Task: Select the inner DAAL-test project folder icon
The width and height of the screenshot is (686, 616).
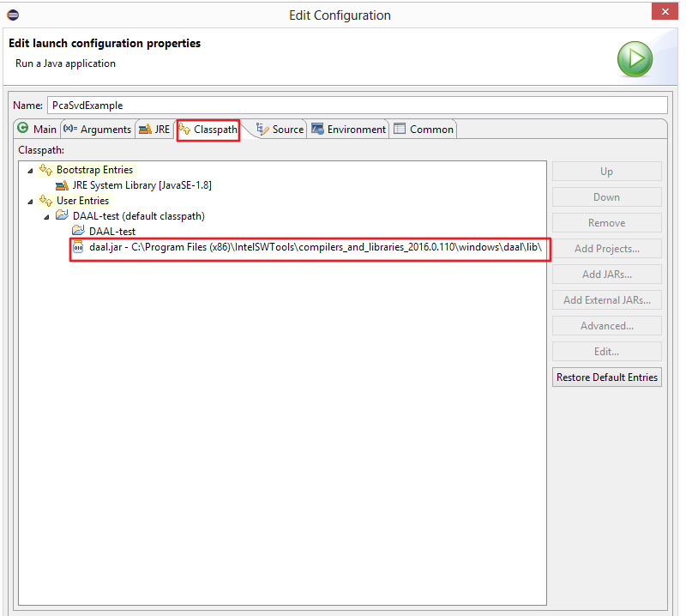Action: (x=78, y=232)
